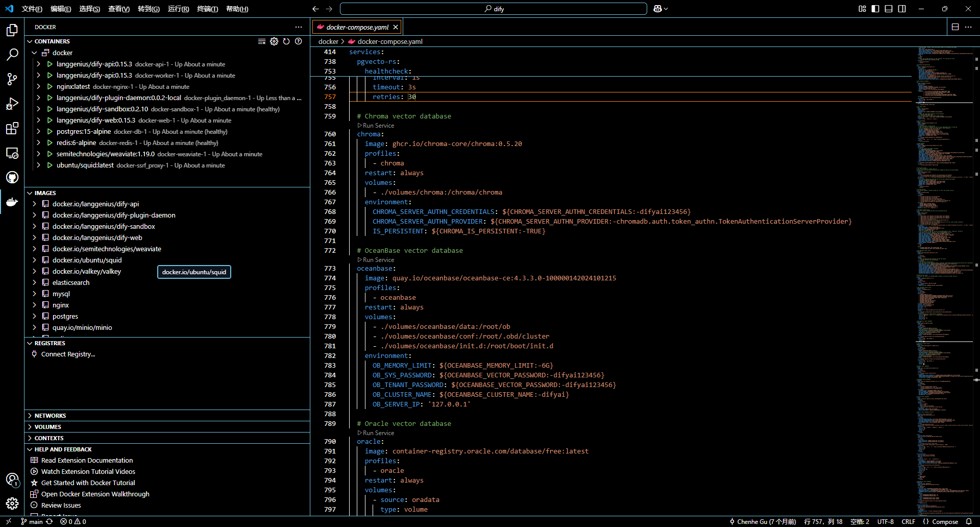980x527 pixels.
Task: Select the docker-compose.yaml editor tab
Action: 357,27
